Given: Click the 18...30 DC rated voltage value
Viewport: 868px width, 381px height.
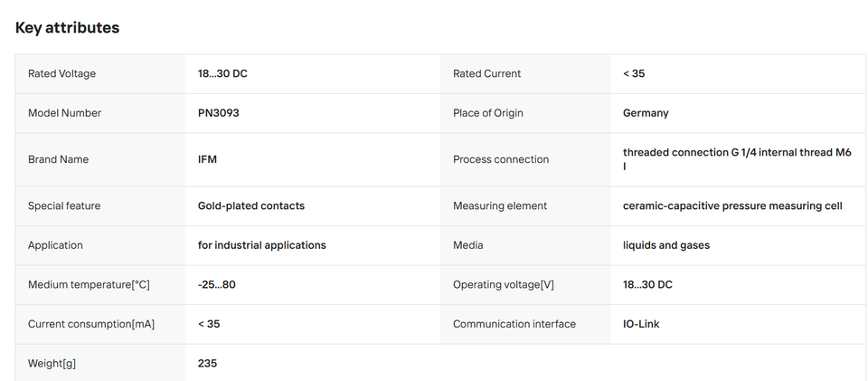Looking at the screenshot, I should tap(222, 73).
